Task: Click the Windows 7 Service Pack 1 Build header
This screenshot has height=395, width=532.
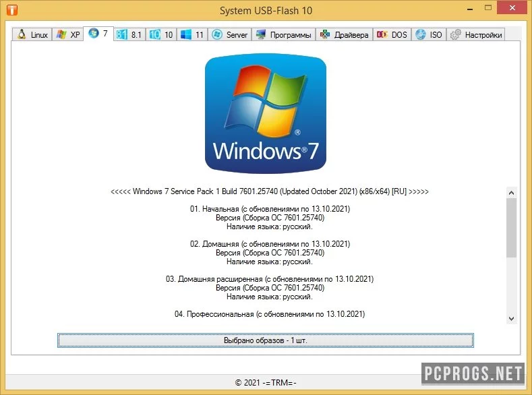Action: pos(270,191)
